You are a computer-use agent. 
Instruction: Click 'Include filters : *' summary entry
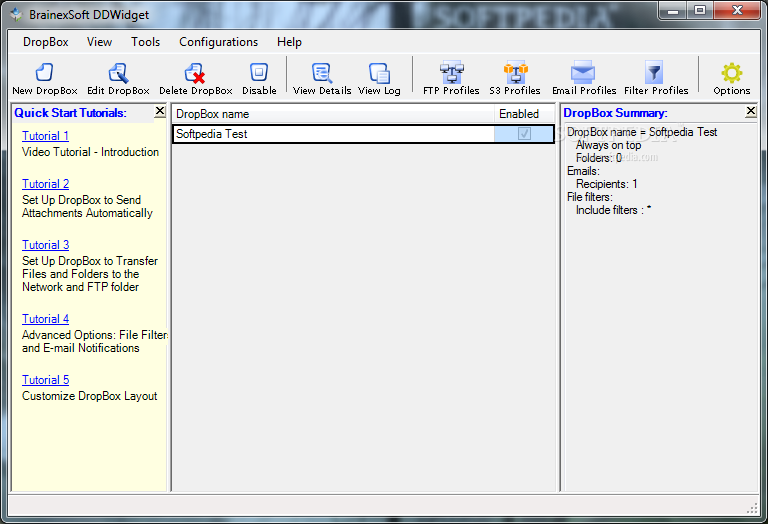coord(613,210)
